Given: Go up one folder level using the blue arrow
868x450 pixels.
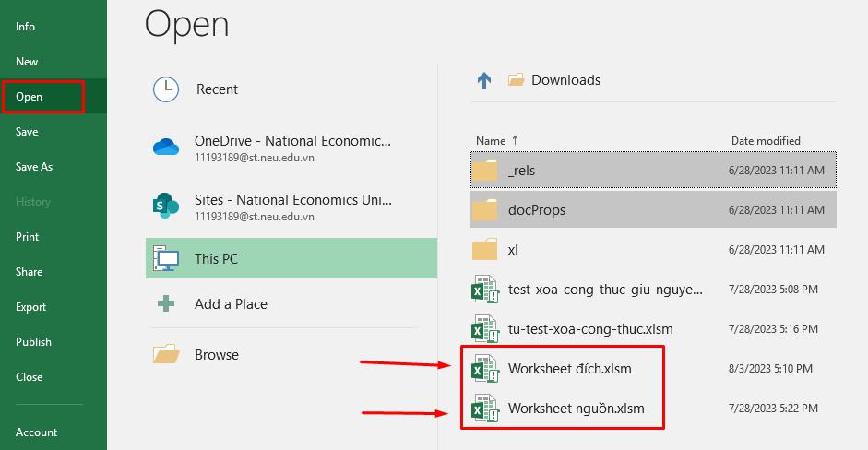Looking at the screenshot, I should click(x=484, y=80).
